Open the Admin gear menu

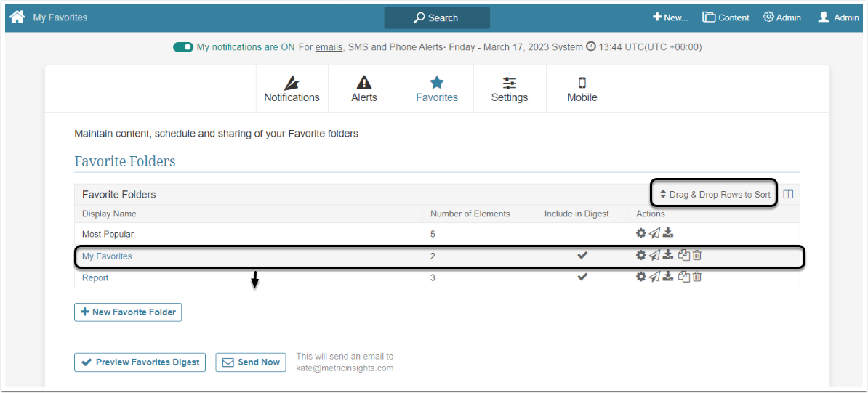pyautogui.click(x=782, y=17)
